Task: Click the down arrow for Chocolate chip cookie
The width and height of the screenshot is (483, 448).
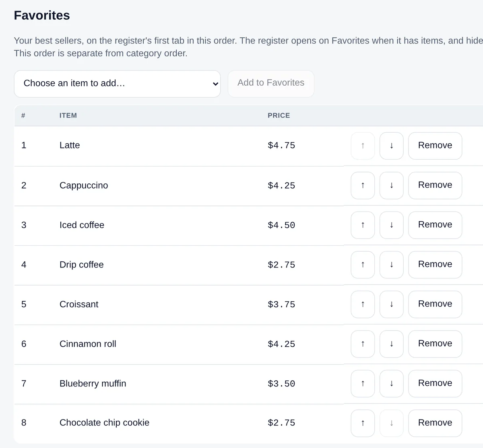Action: point(392,423)
